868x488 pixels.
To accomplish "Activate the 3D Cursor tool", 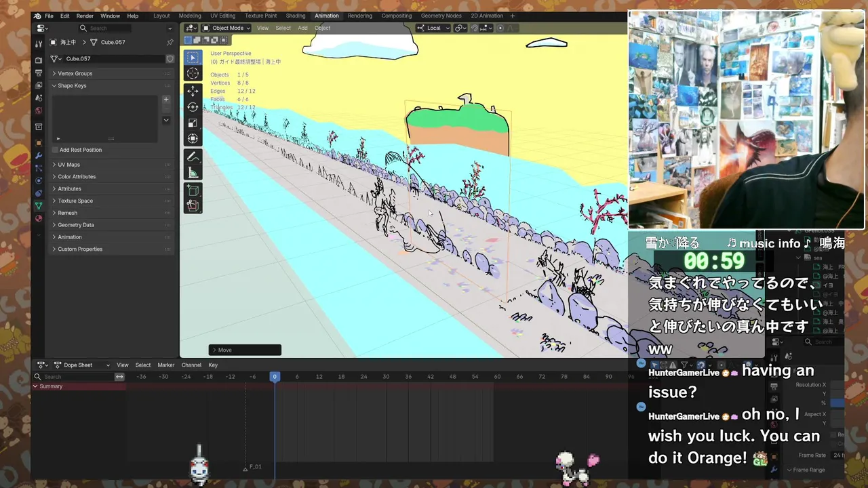I will pyautogui.click(x=193, y=74).
